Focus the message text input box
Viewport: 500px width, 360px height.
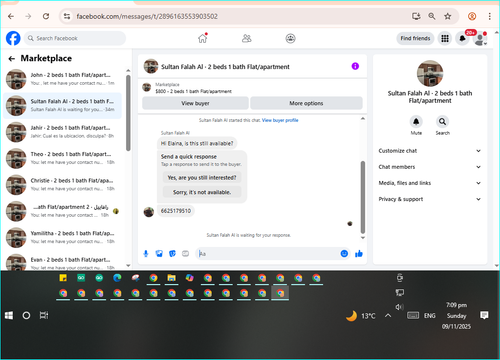(x=267, y=254)
